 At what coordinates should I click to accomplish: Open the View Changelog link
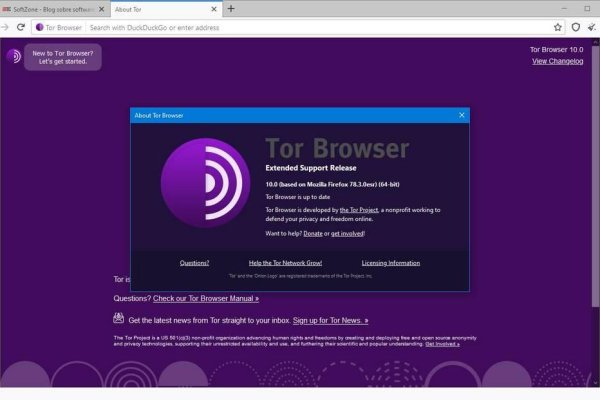point(557,62)
